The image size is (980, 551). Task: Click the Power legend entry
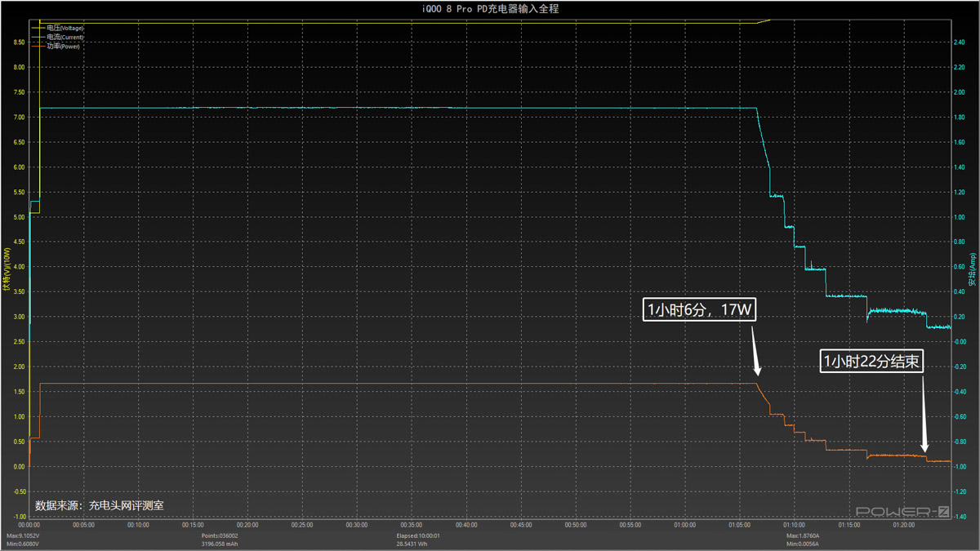click(x=63, y=47)
